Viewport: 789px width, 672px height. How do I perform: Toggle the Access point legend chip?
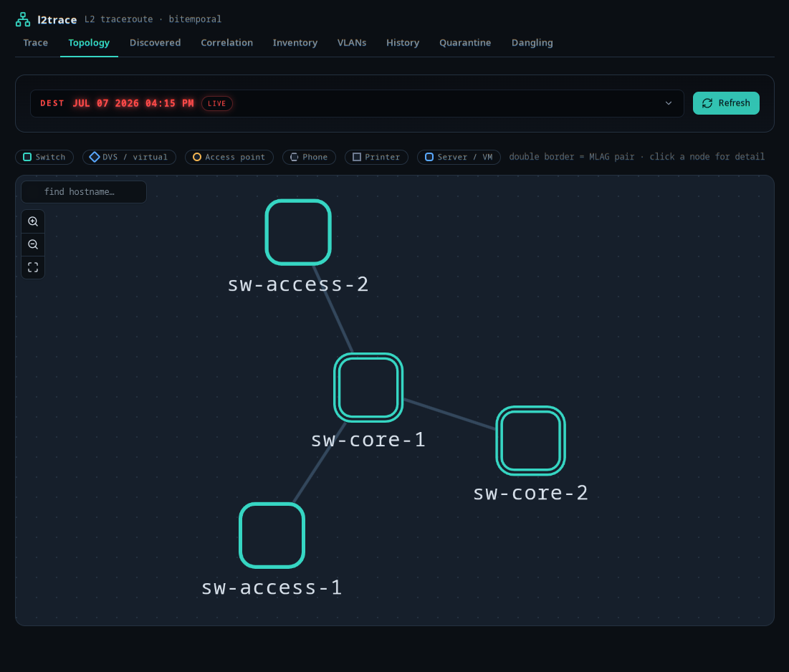229,157
